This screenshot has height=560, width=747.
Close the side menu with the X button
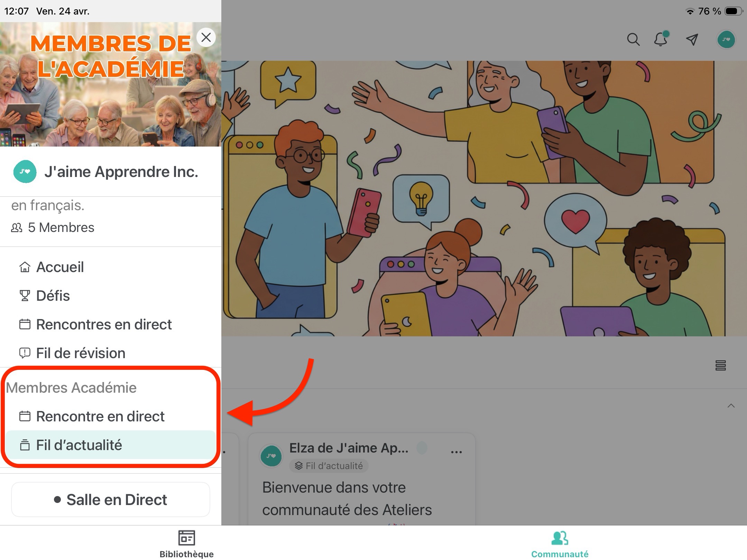click(x=206, y=37)
